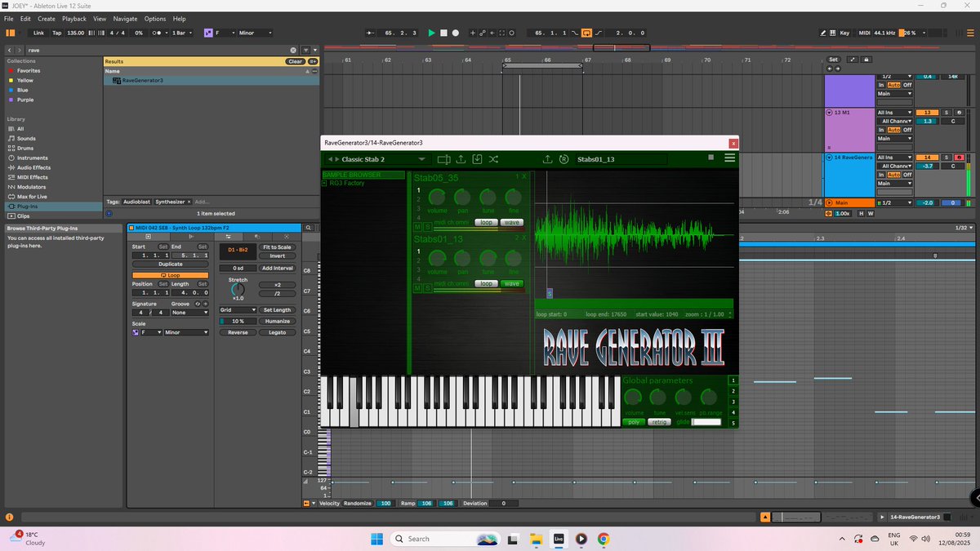Screen dimensions: 980x551
Task: Click the Clear button in browser Results
Action: [295, 61]
